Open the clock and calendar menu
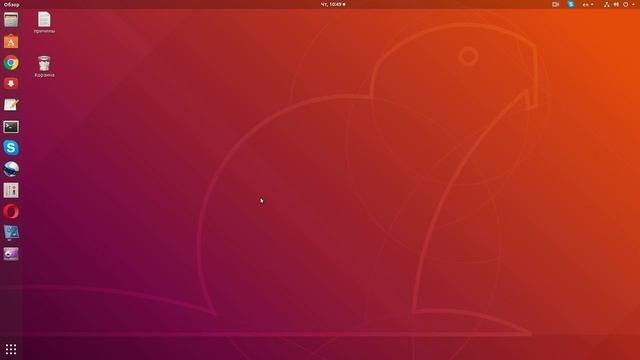The width and height of the screenshot is (640, 360). click(x=333, y=4)
